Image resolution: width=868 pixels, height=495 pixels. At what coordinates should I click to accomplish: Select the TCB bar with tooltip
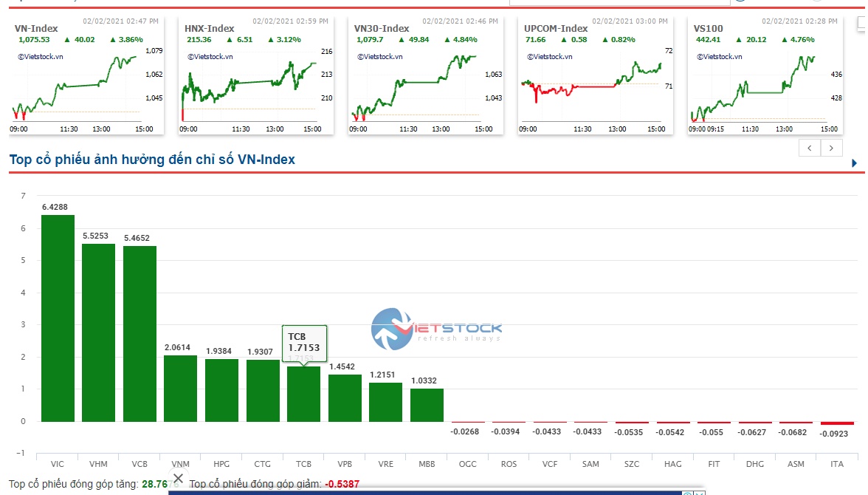(303, 394)
